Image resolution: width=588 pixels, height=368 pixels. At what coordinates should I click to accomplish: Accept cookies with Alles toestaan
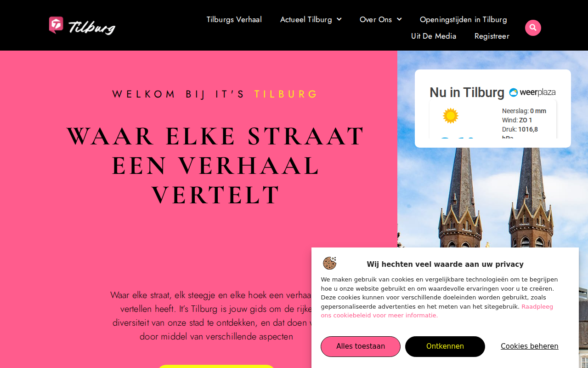coord(361,346)
